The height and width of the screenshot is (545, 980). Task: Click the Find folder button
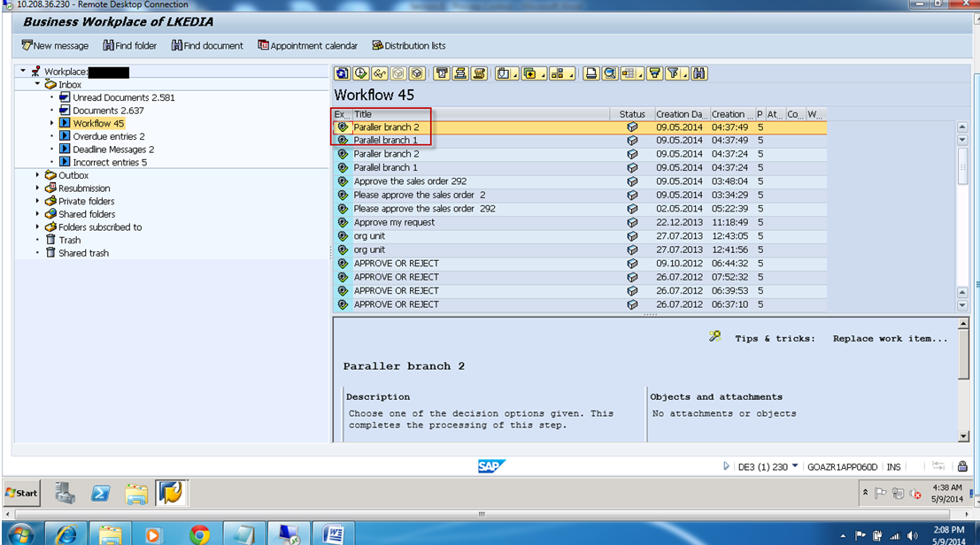(x=129, y=45)
